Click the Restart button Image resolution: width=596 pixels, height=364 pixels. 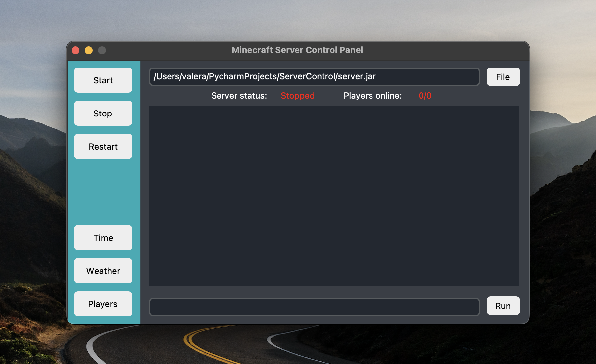(103, 146)
